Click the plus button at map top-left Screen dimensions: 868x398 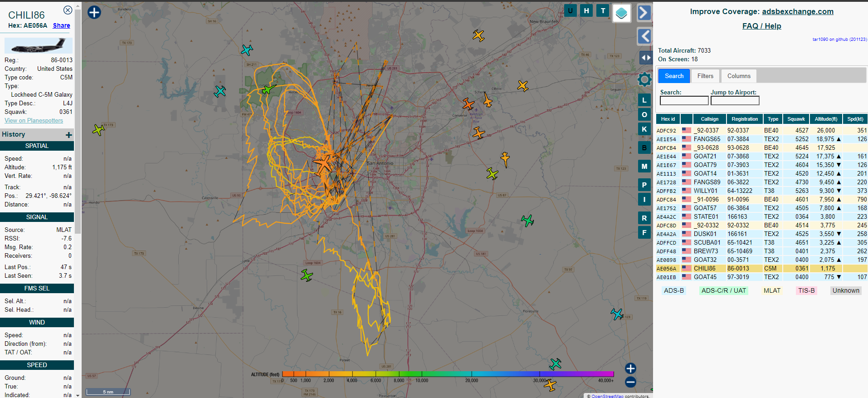coord(94,12)
